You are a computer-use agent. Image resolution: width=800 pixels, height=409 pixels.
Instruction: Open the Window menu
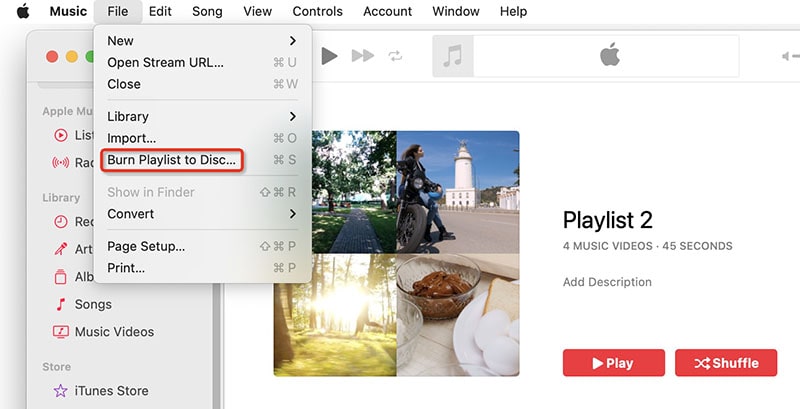[x=456, y=11]
